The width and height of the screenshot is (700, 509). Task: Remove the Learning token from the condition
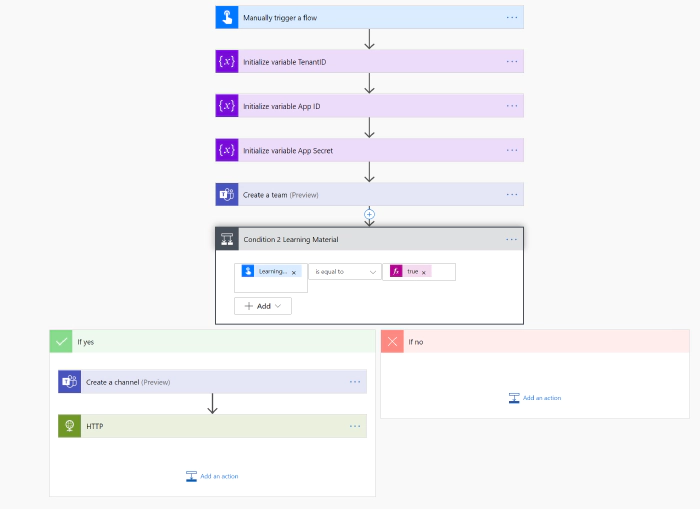(x=294, y=272)
